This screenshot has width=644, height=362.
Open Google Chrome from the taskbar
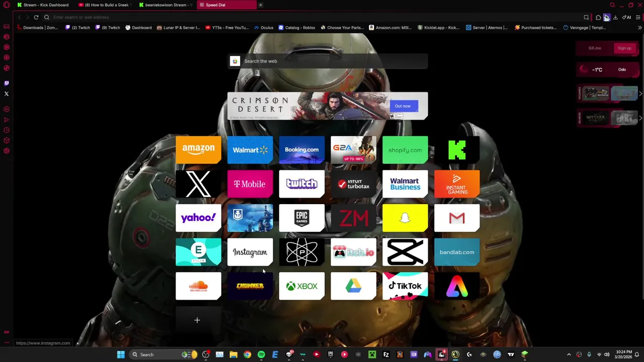(247, 354)
